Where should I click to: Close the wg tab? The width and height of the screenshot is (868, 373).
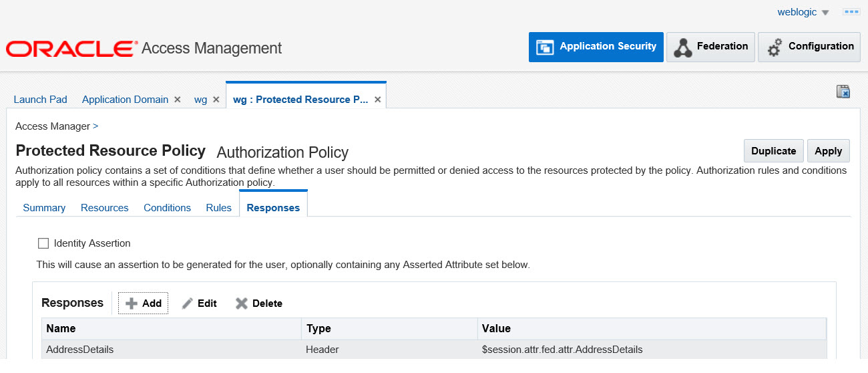(216, 100)
